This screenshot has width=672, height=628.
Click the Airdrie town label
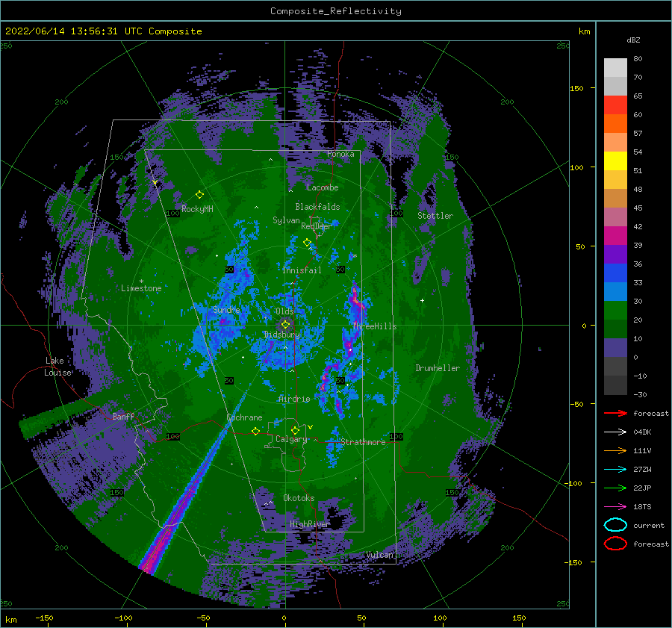[x=294, y=399]
